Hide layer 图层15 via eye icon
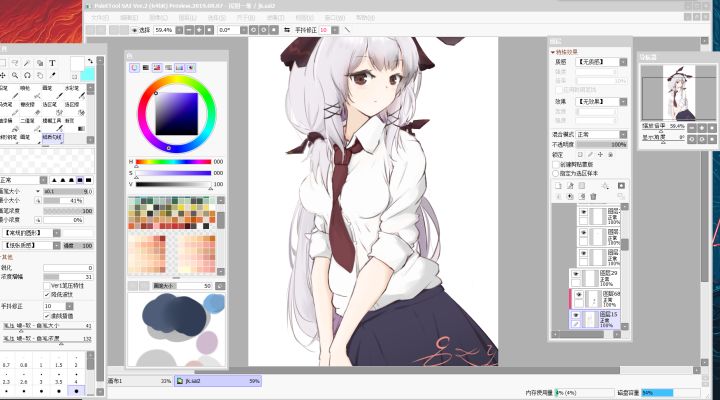The image size is (720, 400). (x=576, y=315)
